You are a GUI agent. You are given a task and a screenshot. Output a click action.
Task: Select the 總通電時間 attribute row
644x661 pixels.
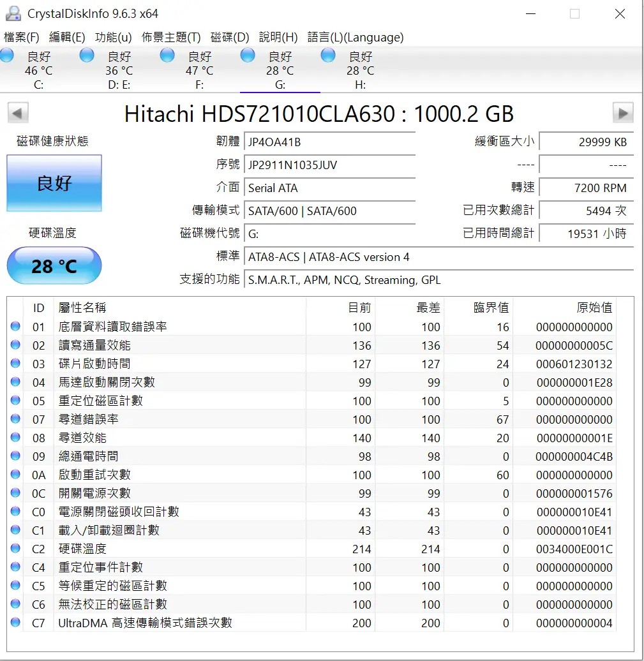pos(311,456)
